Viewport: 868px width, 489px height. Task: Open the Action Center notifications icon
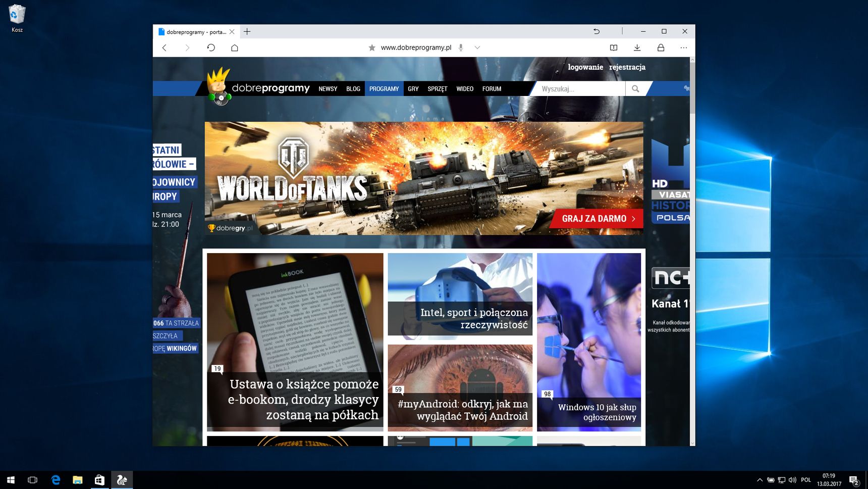click(x=854, y=480)
